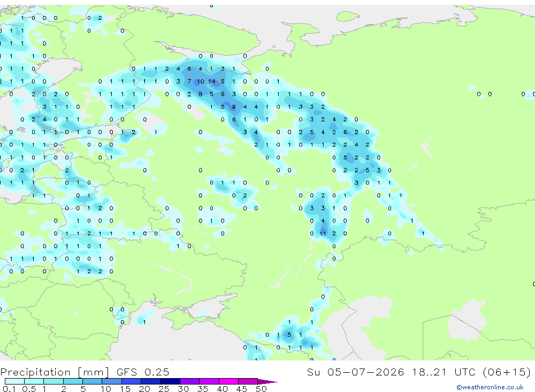The image size is (535, 392).
Task: Click the legend label "35"
Action: point(203,389)
